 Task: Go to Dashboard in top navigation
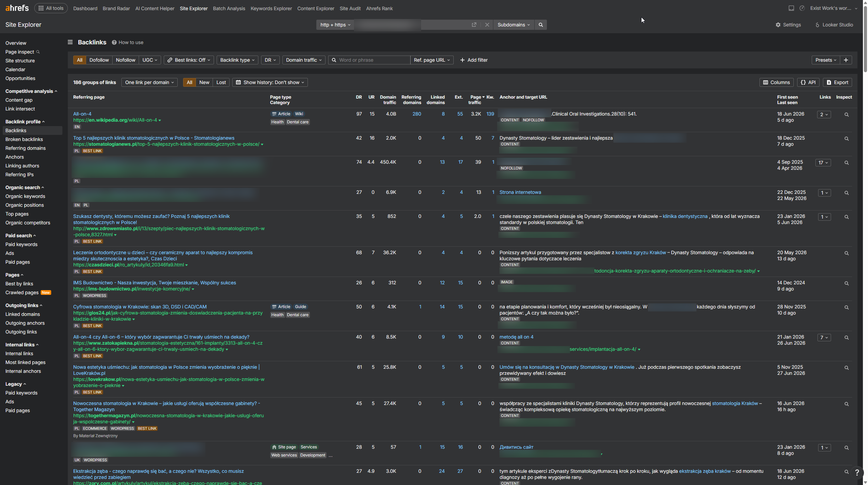tap(85, 8)
